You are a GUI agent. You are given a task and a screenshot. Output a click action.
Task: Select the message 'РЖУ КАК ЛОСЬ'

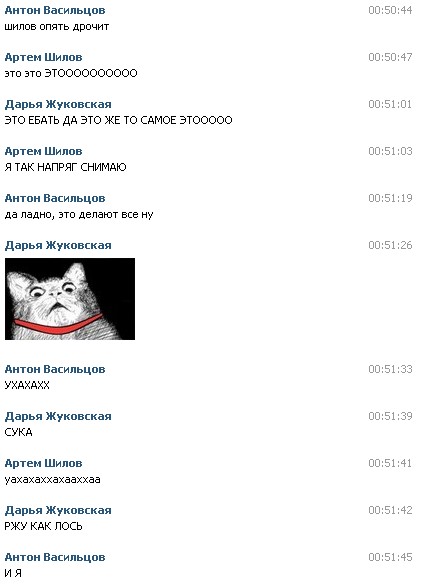43,526
